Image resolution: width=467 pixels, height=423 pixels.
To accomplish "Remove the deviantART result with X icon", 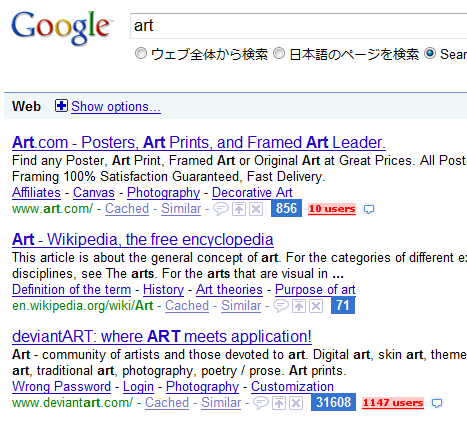I will tap(296, 403).
